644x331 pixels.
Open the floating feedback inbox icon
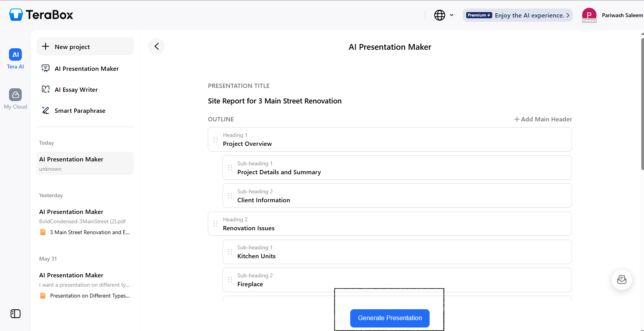(621, 280)
